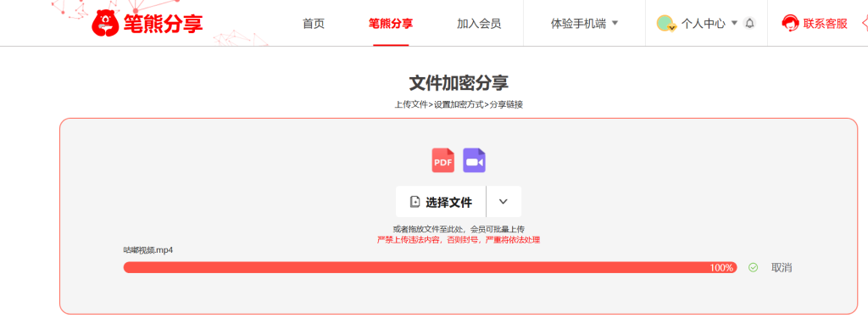
Task: Click the steps text 上传文件>设置加密方式>分享链接
Action: [x=459, y=104]
